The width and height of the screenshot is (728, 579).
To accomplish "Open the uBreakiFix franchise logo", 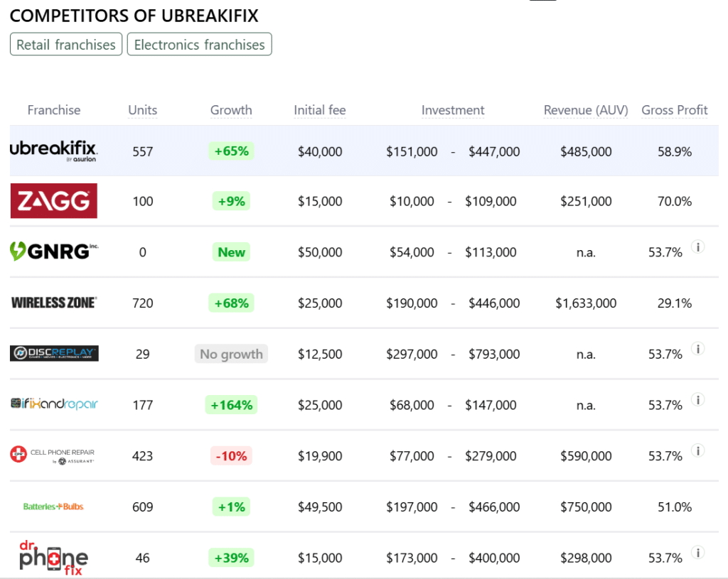I will 54,151.
